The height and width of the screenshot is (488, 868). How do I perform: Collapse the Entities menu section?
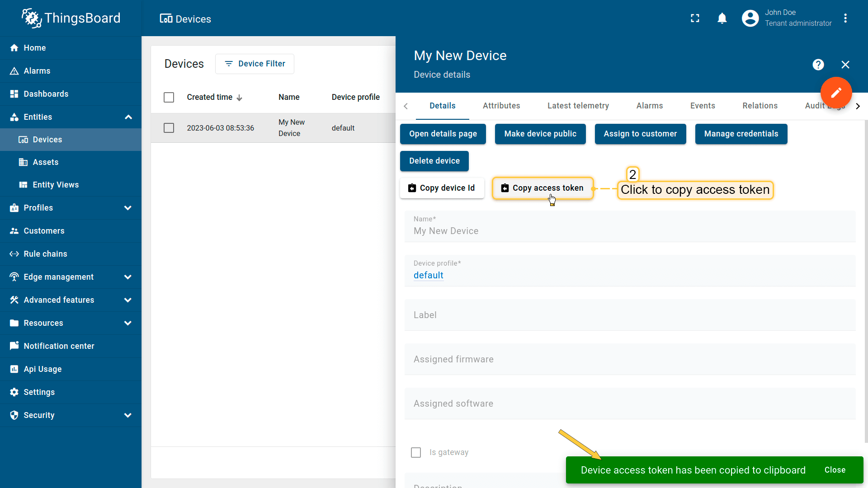coord(128,117)
